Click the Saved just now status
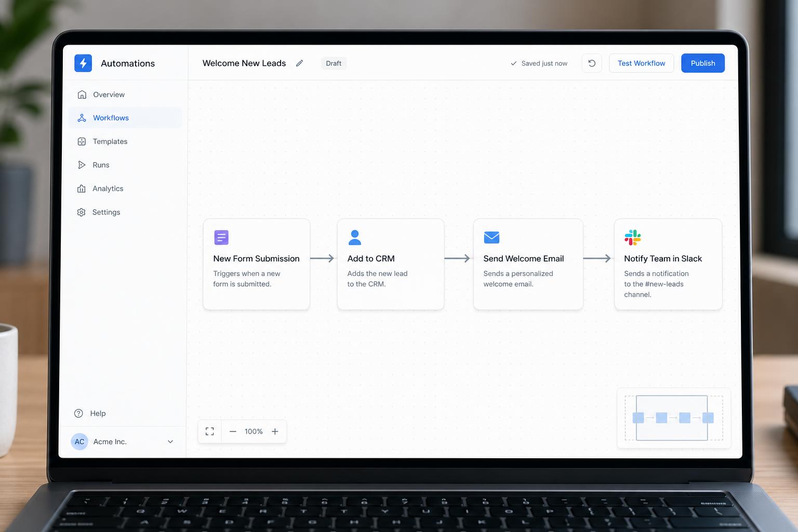The image size is (798, 532). coord(539,63)
